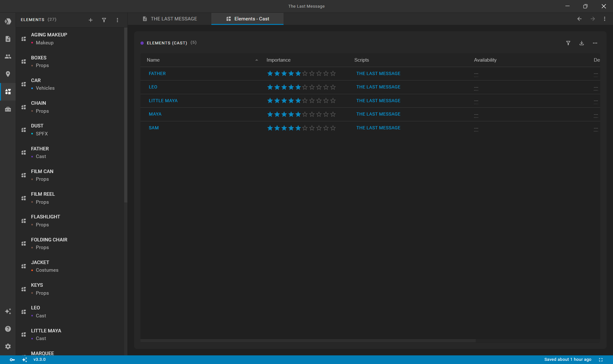Viewport: 613px width, 364px height.
Task: Select KEYS element in sidebar
Action: pos(70,289)
